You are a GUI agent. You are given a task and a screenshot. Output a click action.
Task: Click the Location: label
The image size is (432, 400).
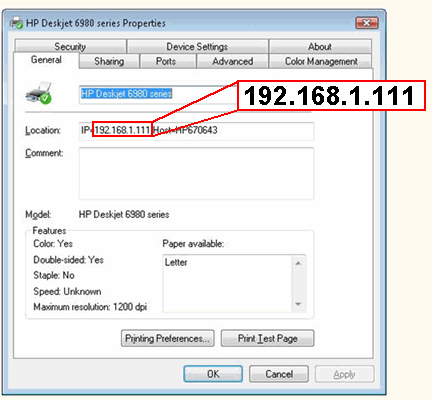coord(43,130)
